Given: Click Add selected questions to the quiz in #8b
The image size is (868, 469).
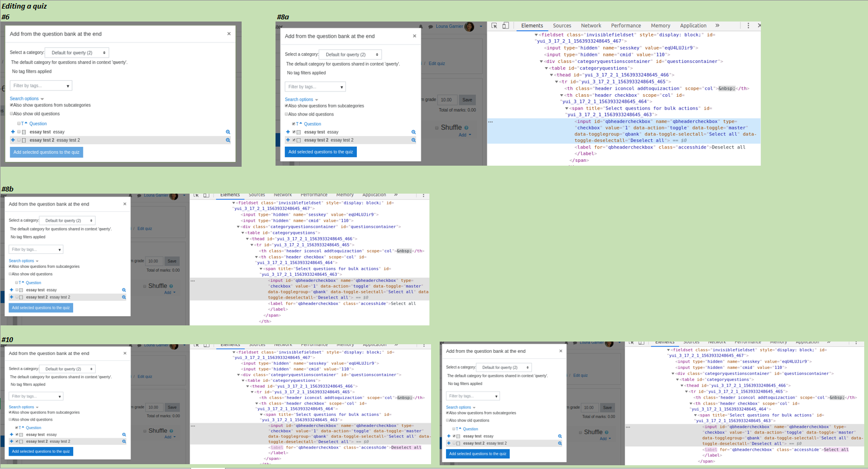Looking at the screenshot, I should coord(41,308).
